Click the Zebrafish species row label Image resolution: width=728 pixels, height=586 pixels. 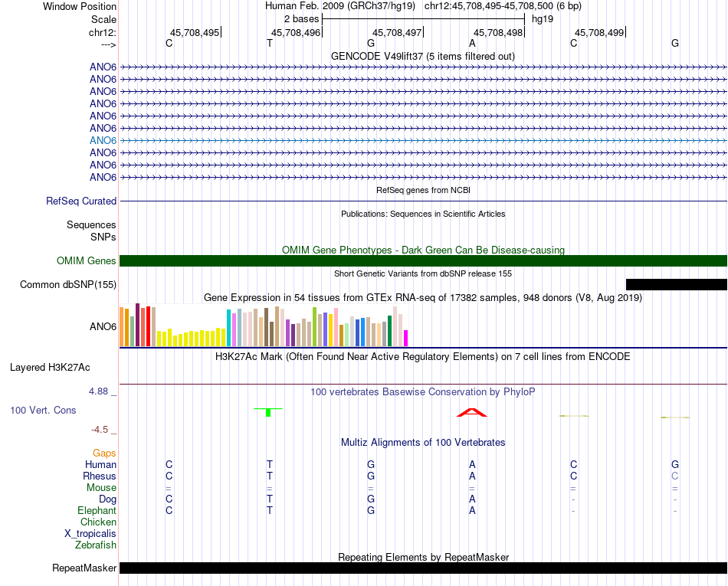coord(96,545)
